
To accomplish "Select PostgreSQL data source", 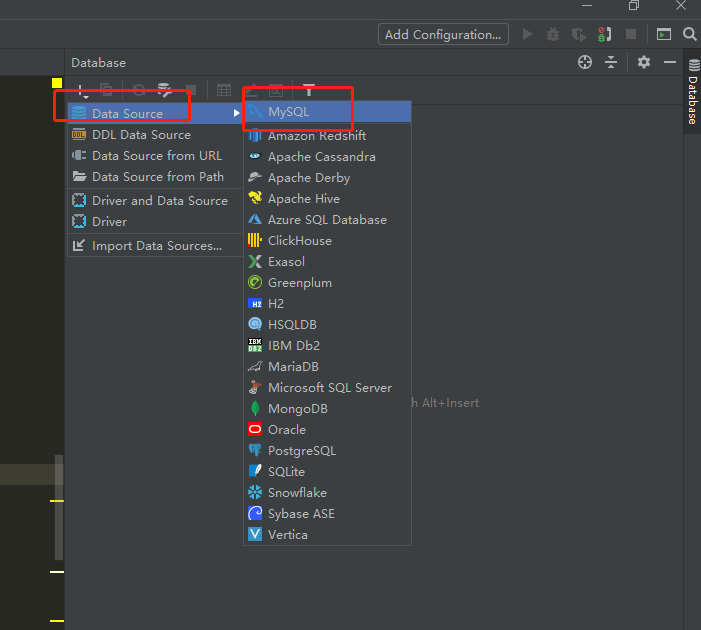I will point(327,451).
